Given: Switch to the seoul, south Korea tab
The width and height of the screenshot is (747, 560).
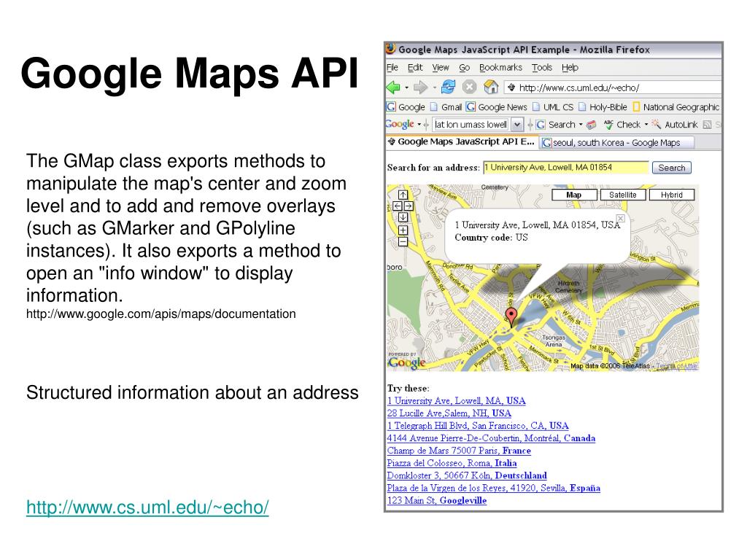Looking at the screenshot, I should point(616,142).
